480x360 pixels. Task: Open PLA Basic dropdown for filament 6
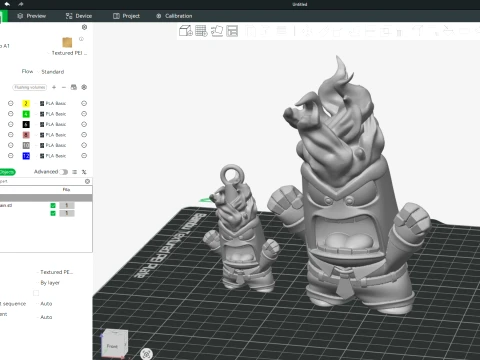53,124
